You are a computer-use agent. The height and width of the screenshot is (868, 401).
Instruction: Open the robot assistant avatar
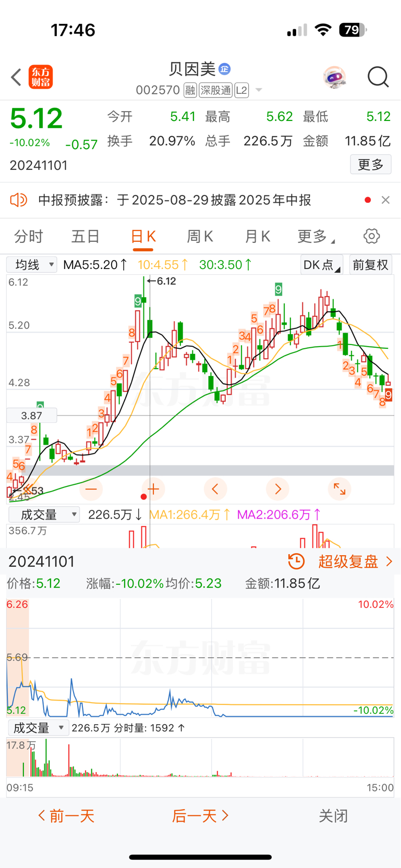[334, 78]
